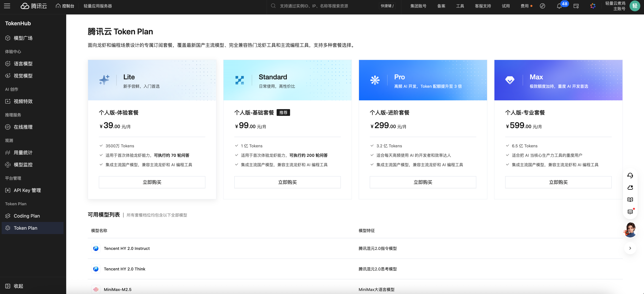Expand the right-side chevron arrow

click(630, 248)
